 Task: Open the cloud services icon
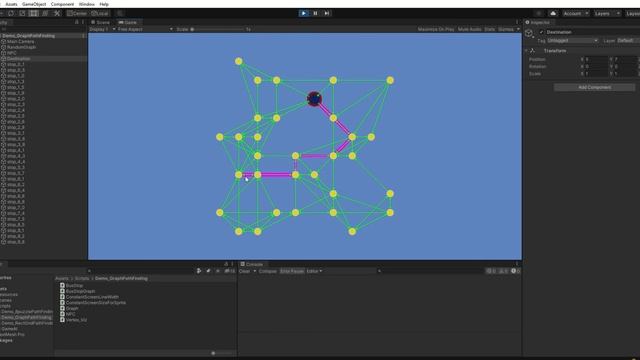pos(553,13)
